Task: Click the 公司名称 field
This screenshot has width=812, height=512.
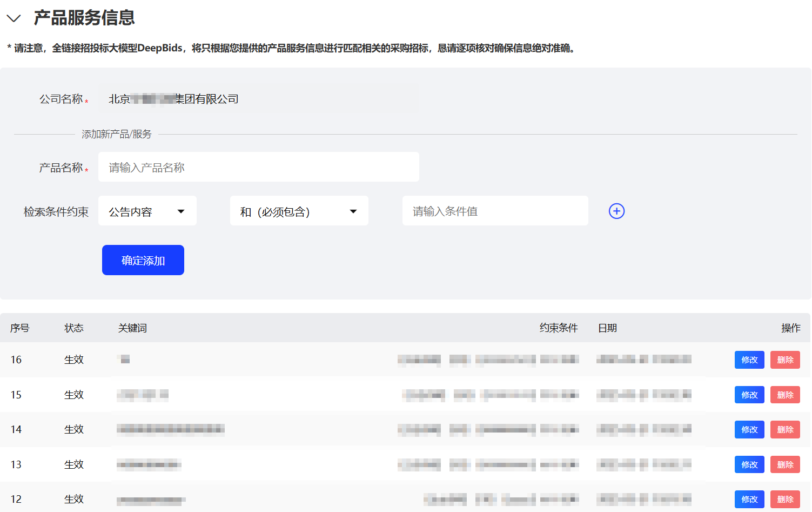Action: pos(258,99)
